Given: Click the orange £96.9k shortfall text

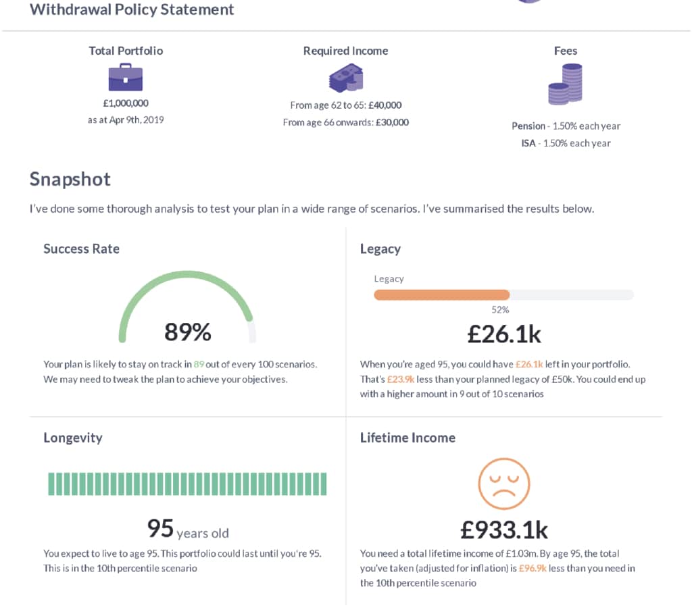Looking at the screenshot, I should pos(533,568).
